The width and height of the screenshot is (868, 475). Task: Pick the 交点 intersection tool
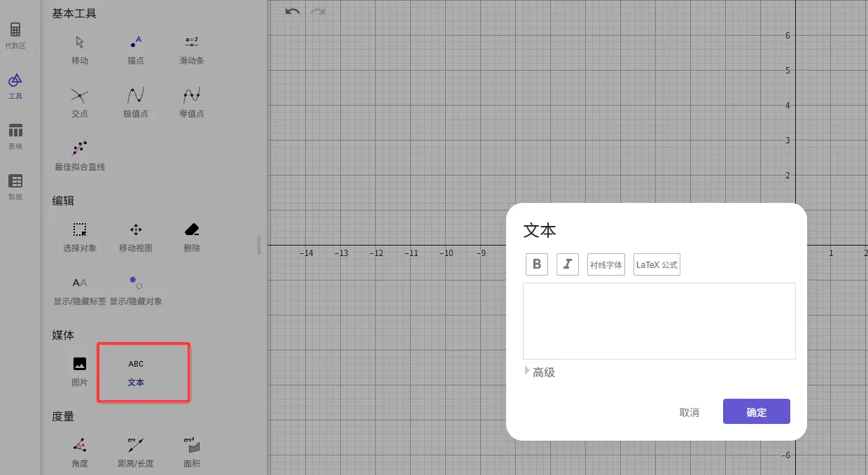pos(80,102)
